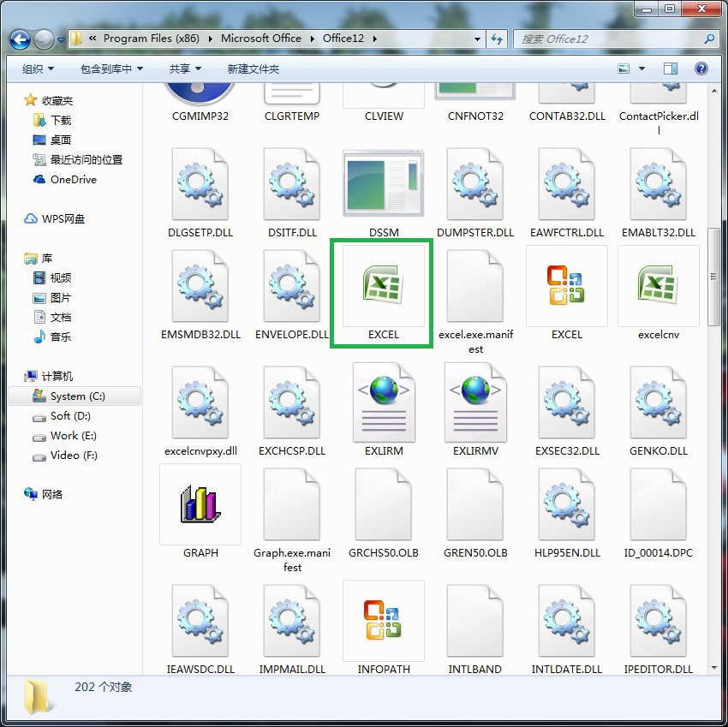The height and width of the screenshot is (727, 728).
Task: Go to Microsoft Office in breadcrumb
Action: coord(261,39)
